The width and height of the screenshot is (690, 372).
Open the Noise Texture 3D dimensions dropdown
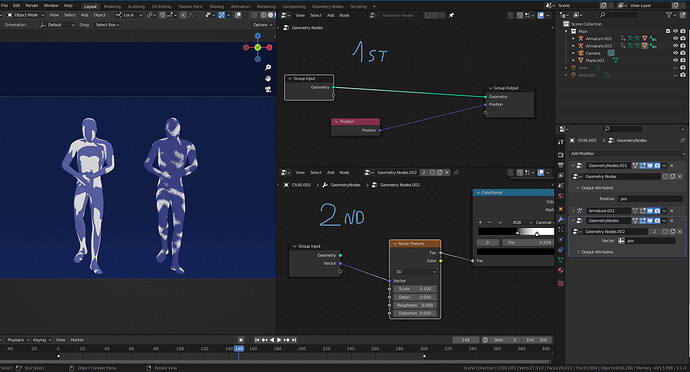[x=415, y=272]
